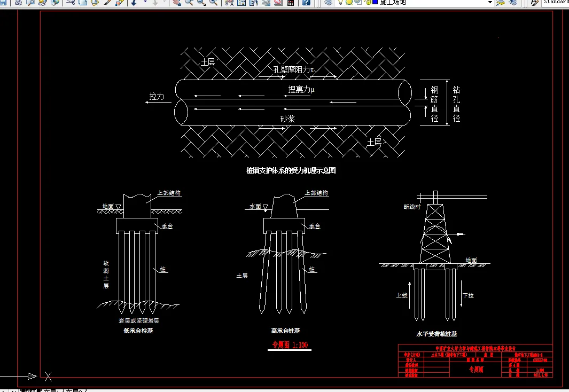Click the 3D DWF globe icon
Image resolution: width=569 pixels, height=392 pixels.
55,2
